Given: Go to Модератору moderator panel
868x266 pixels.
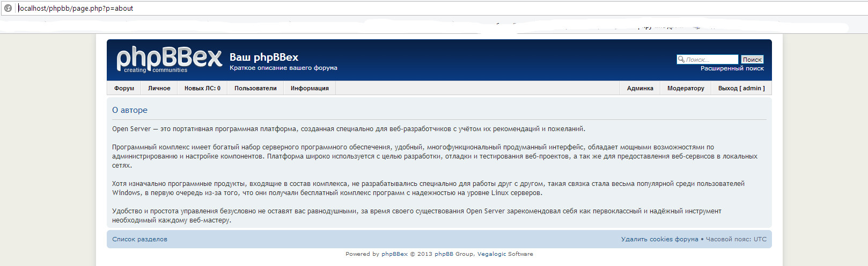Looking at the screenshot, I should coord(686,88).
